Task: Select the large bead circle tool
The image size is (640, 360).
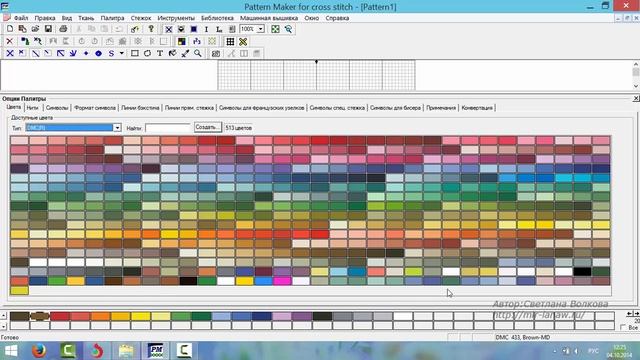Action: coord(98,53)
